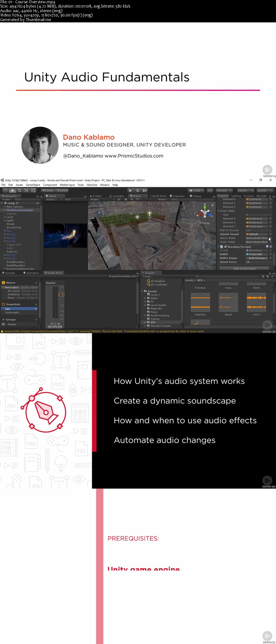Open Exposed Parameters (0) in mixer
The height and width of the screenshot is (644, 276).
(123, 276)
